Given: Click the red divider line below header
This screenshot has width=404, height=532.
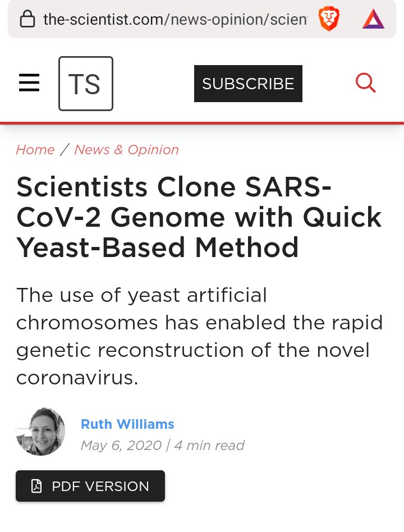Looking at the screenshot, I should tap(202, 122).
